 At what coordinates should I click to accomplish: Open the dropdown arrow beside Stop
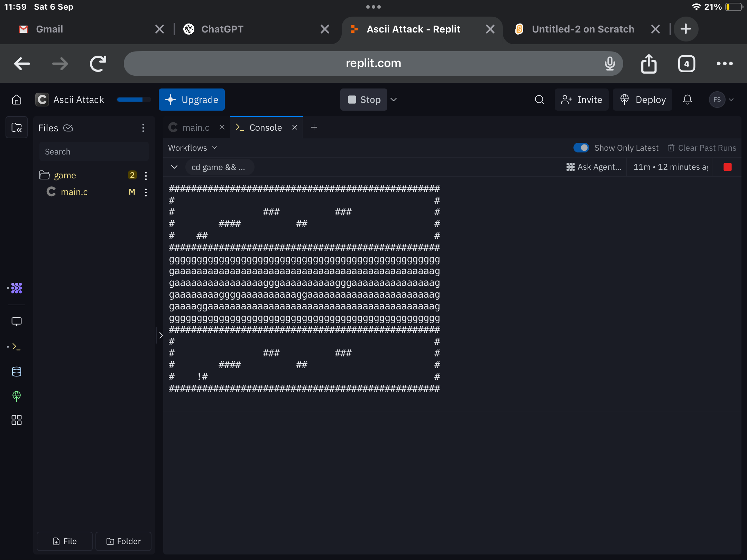tap(394, 100)
